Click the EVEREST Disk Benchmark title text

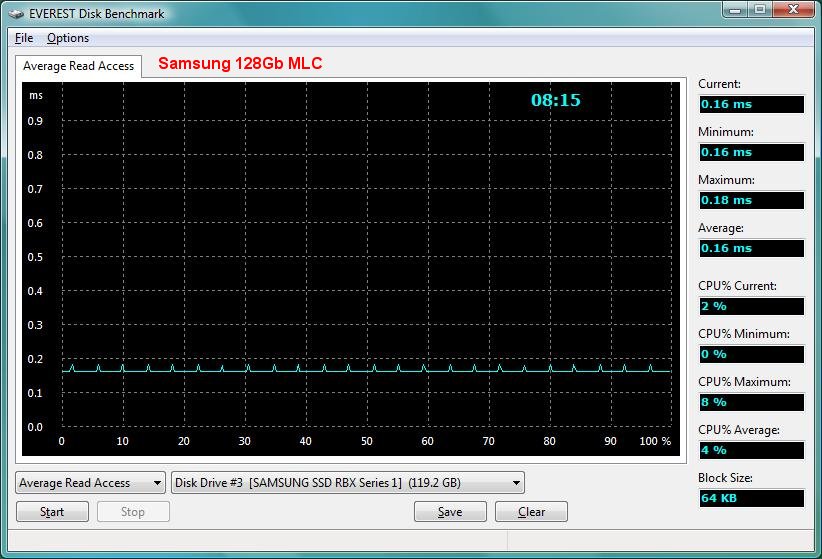click(96, 14)
